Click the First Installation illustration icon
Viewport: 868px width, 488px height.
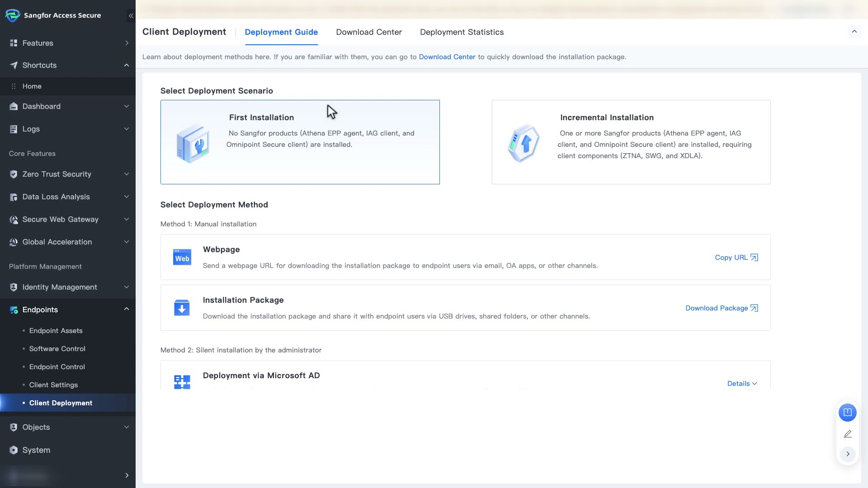click(x=193, y=143)
